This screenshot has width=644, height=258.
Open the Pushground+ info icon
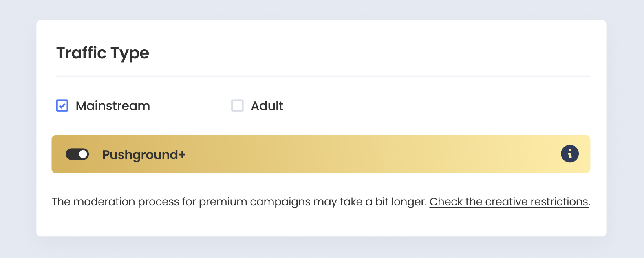[x=569, y=154]
